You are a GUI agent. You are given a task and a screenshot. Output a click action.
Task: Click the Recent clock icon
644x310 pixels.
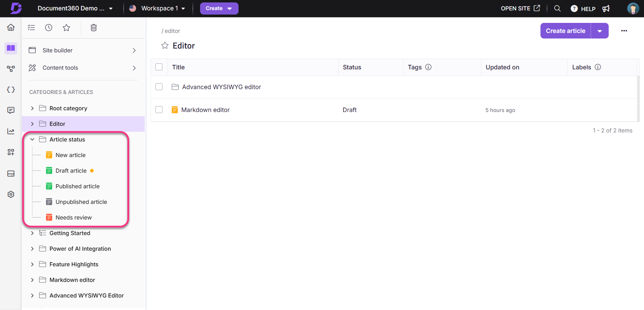pyautogui.click(x=49, y=27)
